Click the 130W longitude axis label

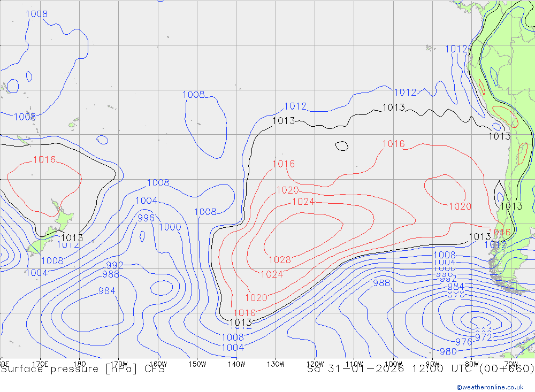click(x=276, y=364)
